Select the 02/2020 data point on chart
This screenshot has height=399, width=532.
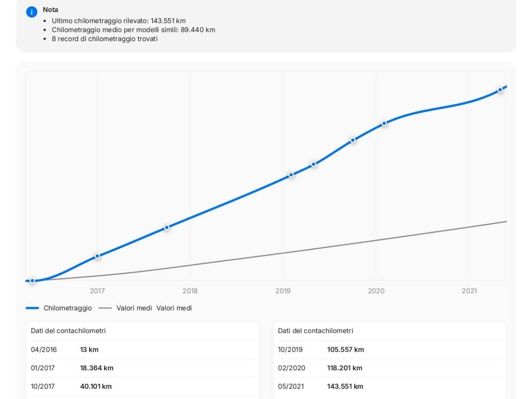pos(384,123)
